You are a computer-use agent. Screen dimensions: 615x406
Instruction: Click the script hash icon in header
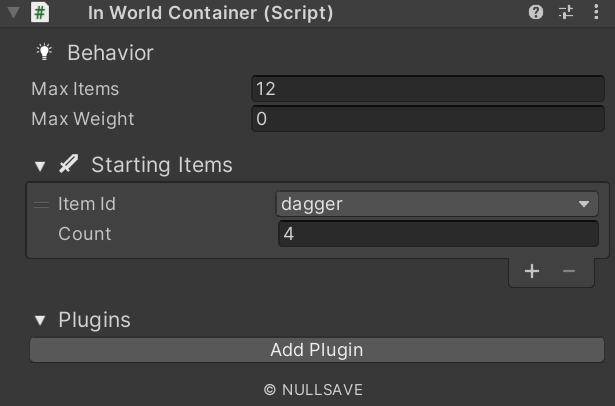point(40,13)
